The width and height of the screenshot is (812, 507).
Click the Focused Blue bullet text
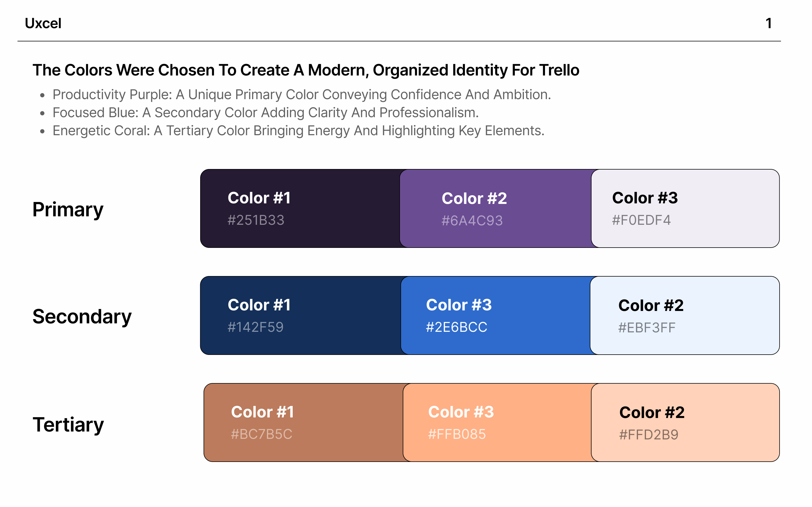tap(265, 113)
